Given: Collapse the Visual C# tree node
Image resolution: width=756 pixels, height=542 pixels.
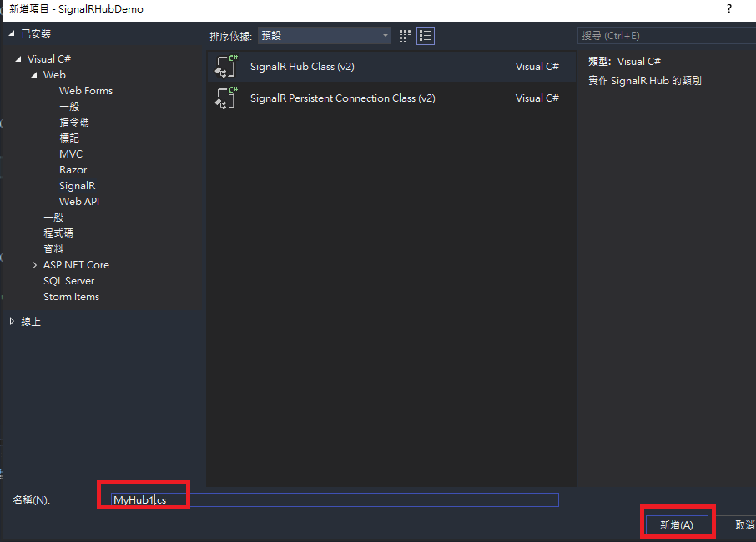Looking at the screenshot, I should point(18,58).
